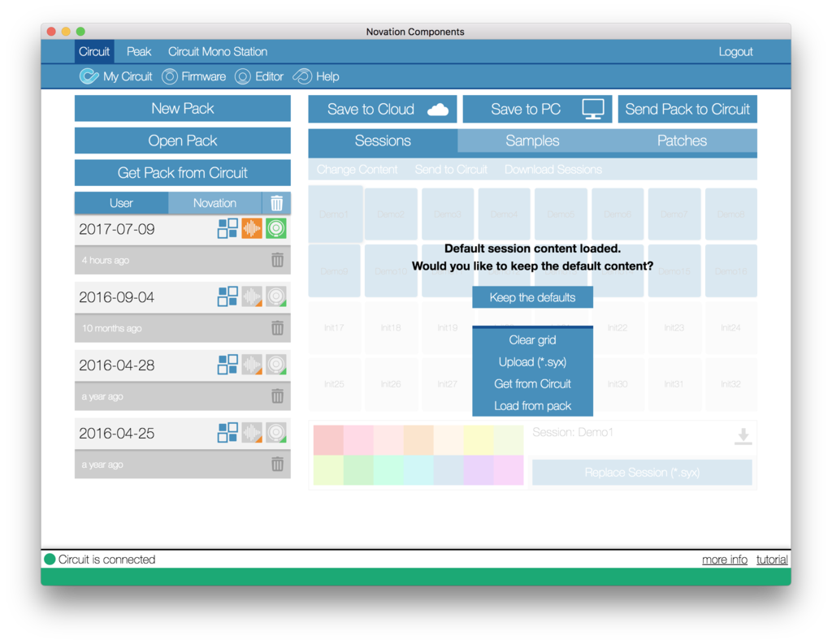Log out using the Logout link
The image size is (832, 644).
click(x=736, y=51)
